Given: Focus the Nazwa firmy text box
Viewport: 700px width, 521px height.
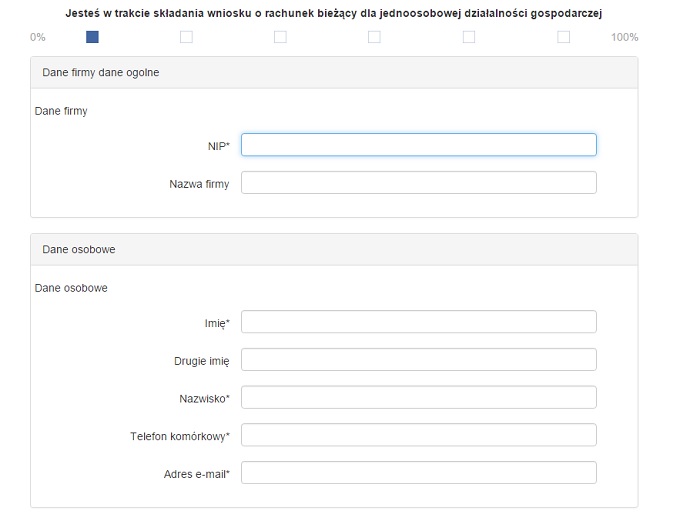Looking at the screenshot, I should (x=419, y=183).
